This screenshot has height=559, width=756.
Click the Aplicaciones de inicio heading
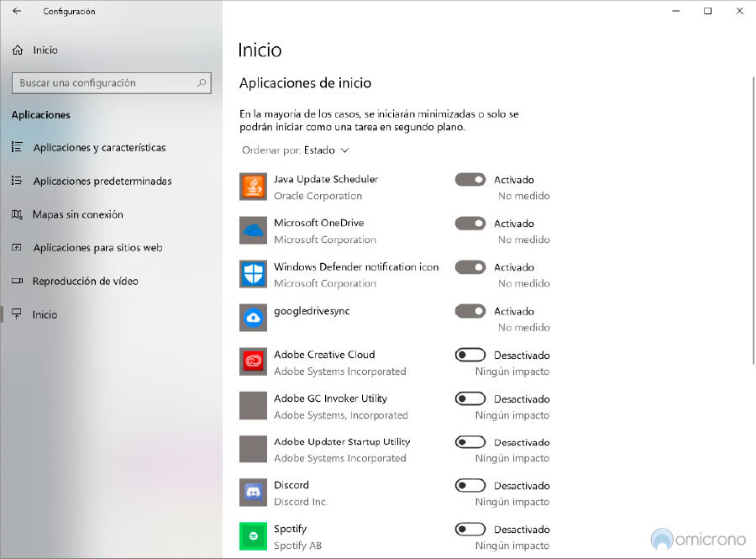305,83
